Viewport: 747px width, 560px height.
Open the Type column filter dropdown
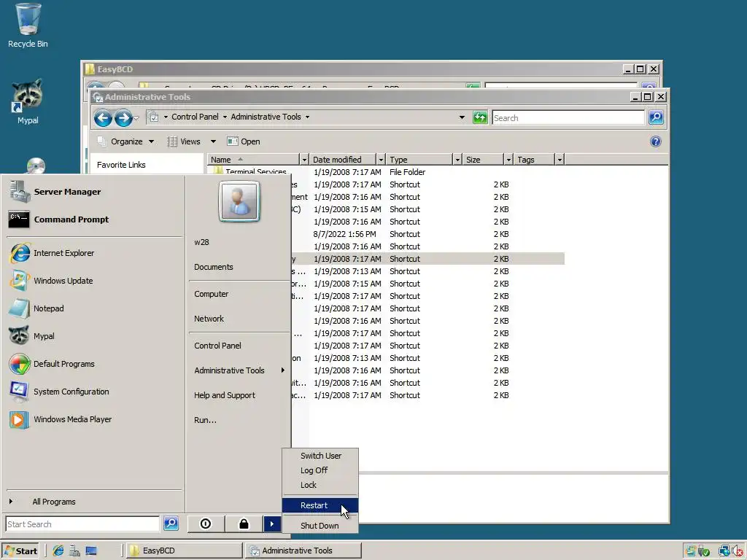(457, 160)
